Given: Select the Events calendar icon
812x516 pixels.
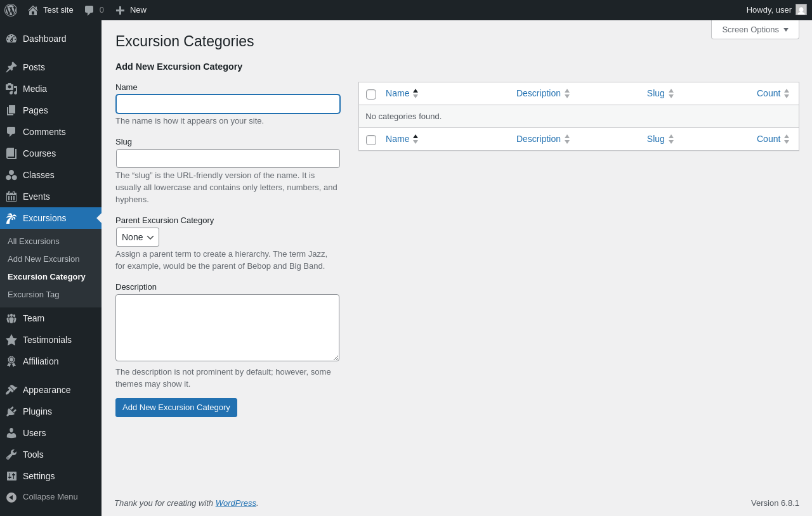Looking at the screenshot, I should [x=11, y=197].
